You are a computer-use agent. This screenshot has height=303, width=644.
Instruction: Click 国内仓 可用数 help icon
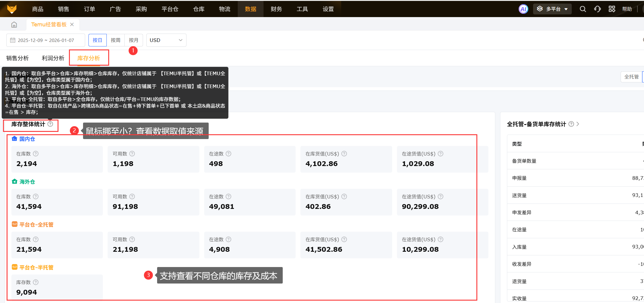pos(132,153)
